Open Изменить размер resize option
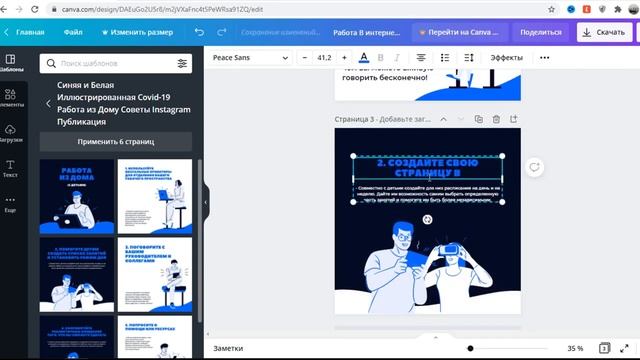640x360 pixels. (x=138, y=32)
